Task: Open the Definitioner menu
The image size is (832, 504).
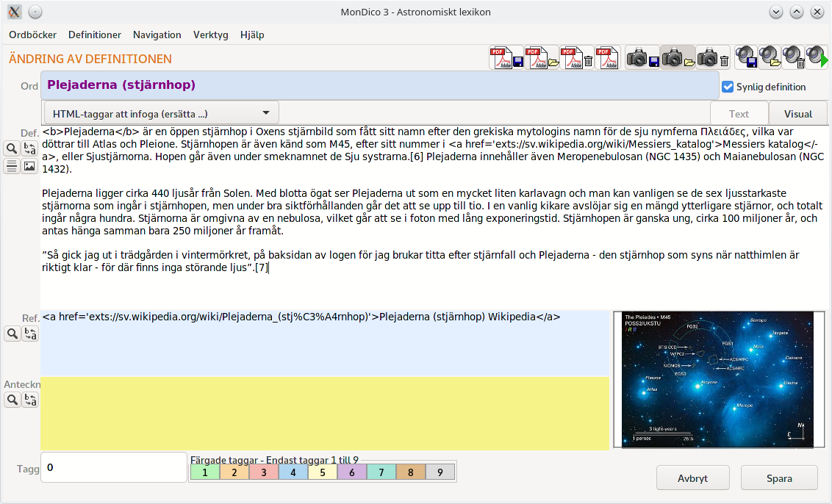Action: coord(95,35)
